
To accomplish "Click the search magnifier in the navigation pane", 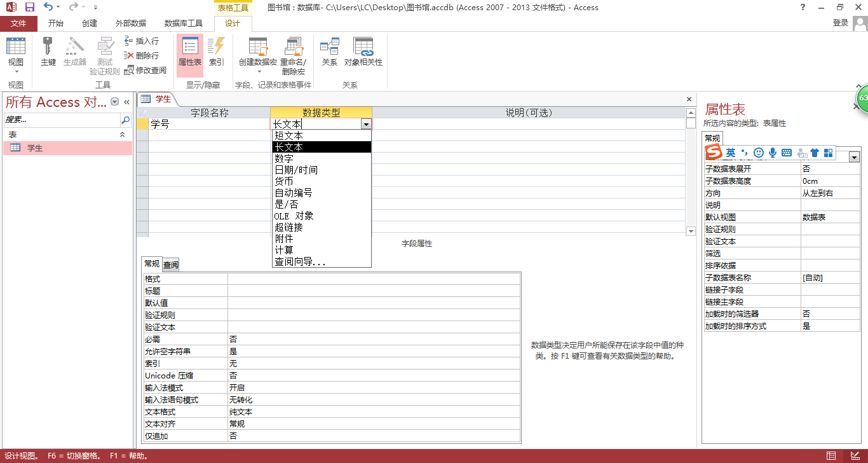I will pyautogui.click(x=125, y=120).
